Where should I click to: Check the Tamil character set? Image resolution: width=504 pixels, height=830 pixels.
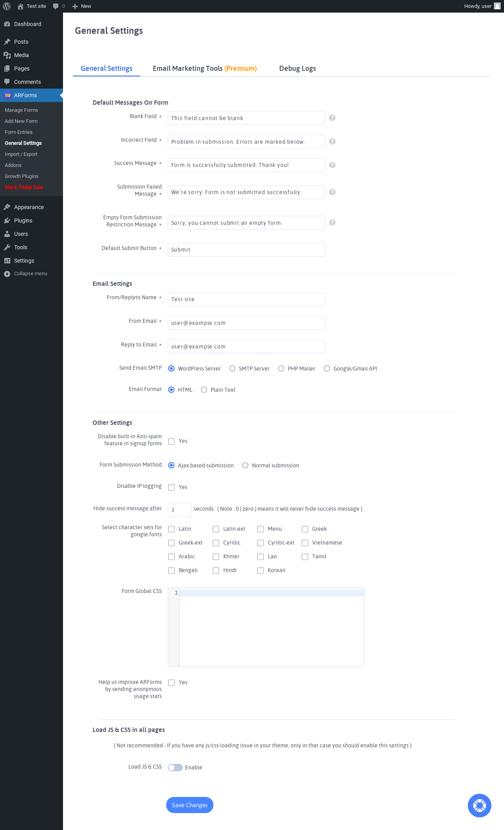(x=305, y=557)
